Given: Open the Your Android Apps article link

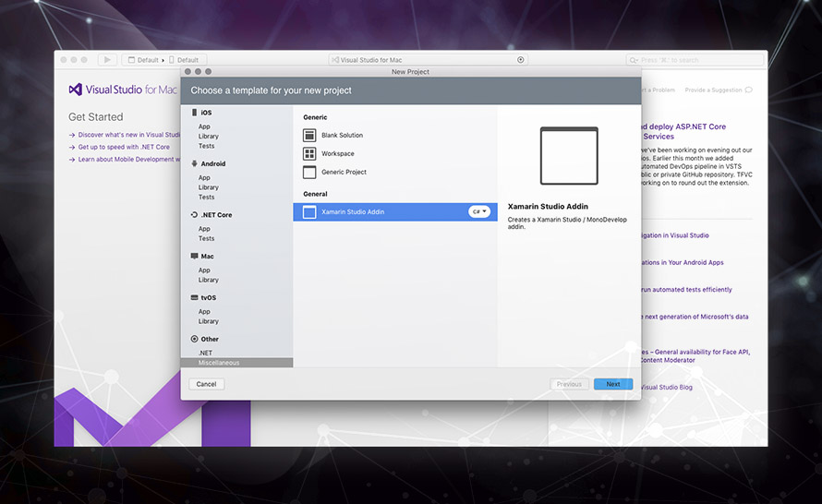Looking at the screenshot, I should [683, 262].
